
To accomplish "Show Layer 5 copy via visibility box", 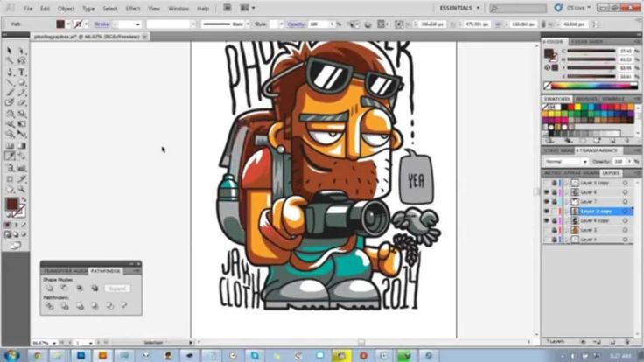I will coord(547,183).
